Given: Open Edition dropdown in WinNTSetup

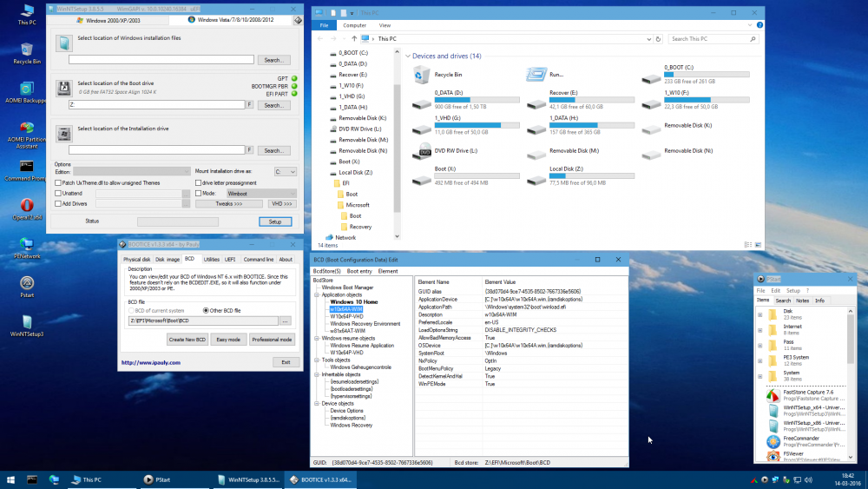Looking at the screenshot, I should [x=132, y=172].
